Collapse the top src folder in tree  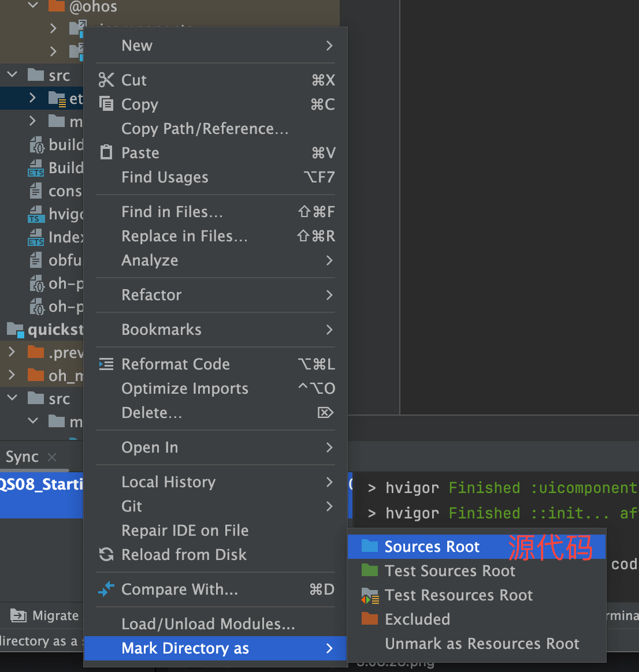click(12, 75)
